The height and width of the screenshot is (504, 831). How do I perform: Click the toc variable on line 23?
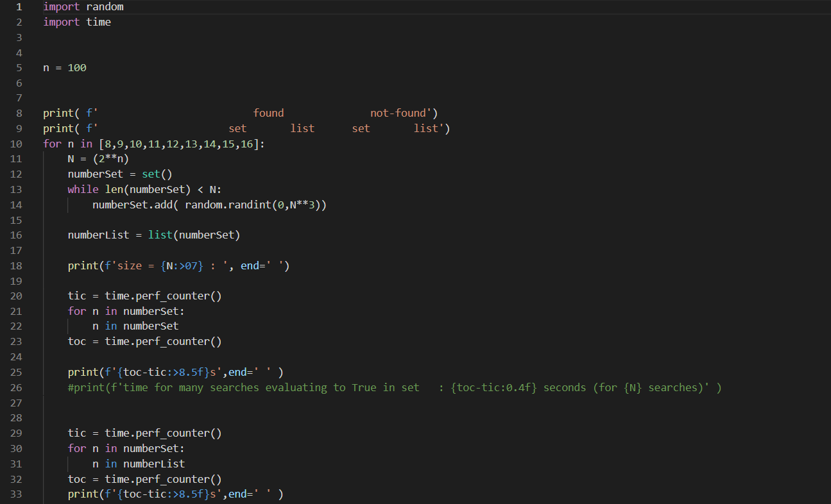click(76, 341)
